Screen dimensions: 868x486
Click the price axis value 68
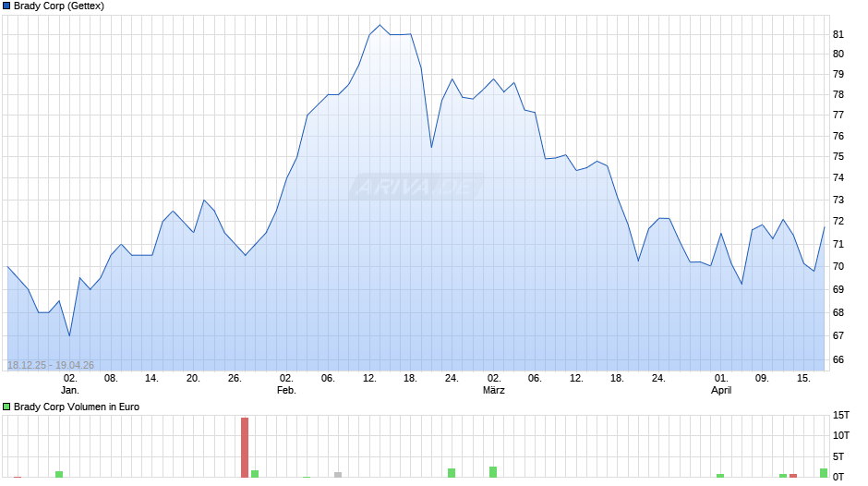point(838,313)
